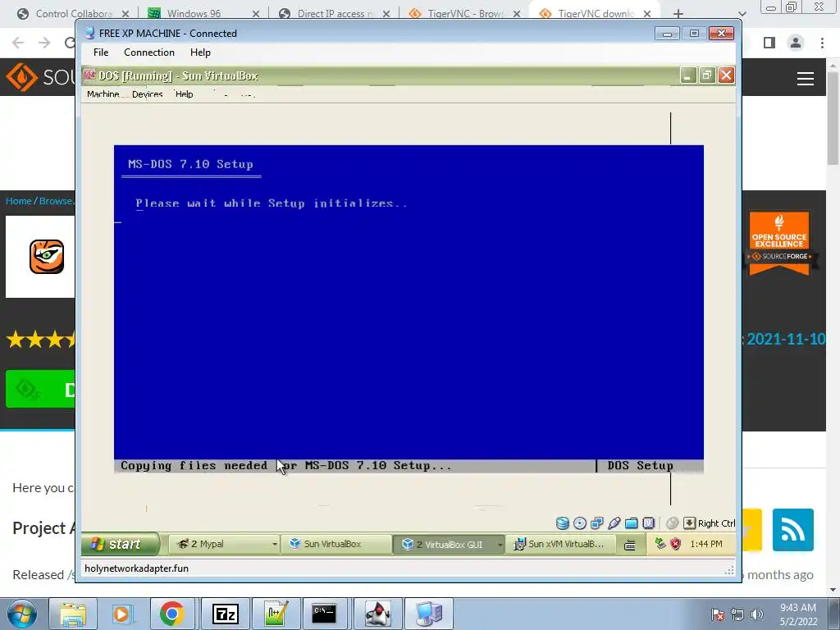Screen dimensions: 840x630
Task: Switch to Sun VirtualBox taskbar button
Action: click(x=336, y=544)
